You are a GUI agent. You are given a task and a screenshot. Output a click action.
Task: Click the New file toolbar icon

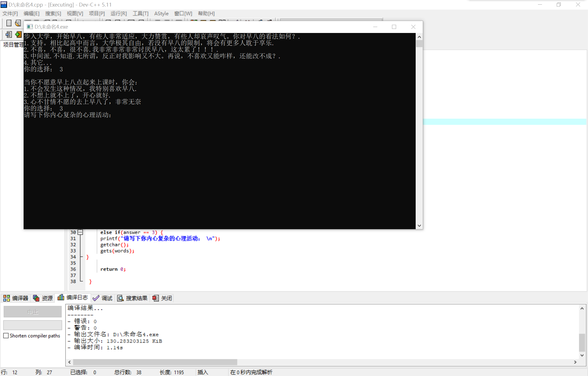[9, 23]
